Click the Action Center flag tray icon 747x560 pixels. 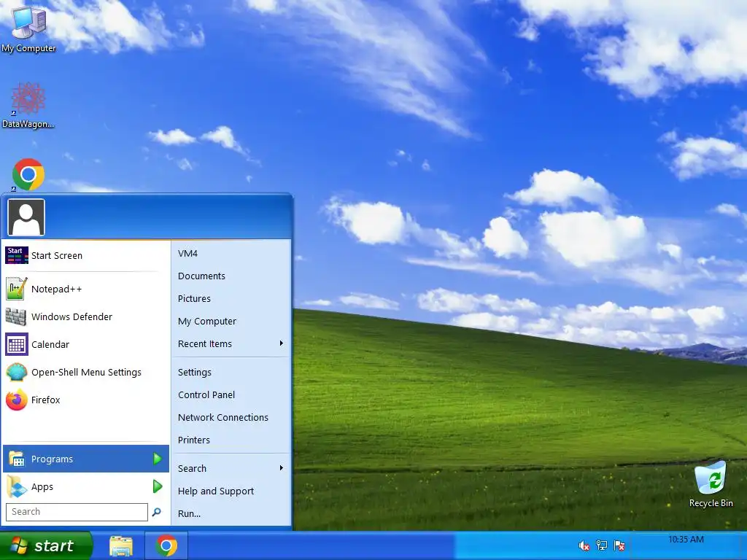[x=619, y=545]
